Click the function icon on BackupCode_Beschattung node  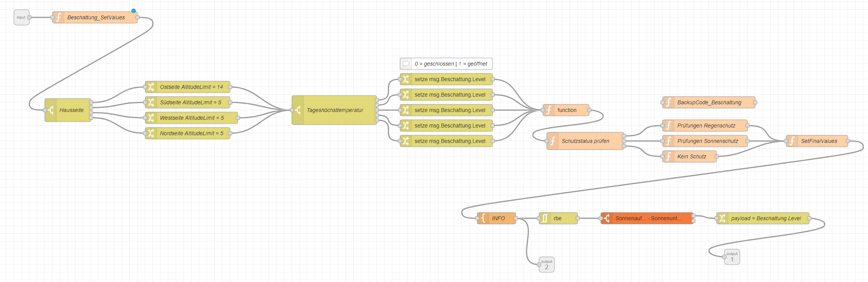click(669, 102)
